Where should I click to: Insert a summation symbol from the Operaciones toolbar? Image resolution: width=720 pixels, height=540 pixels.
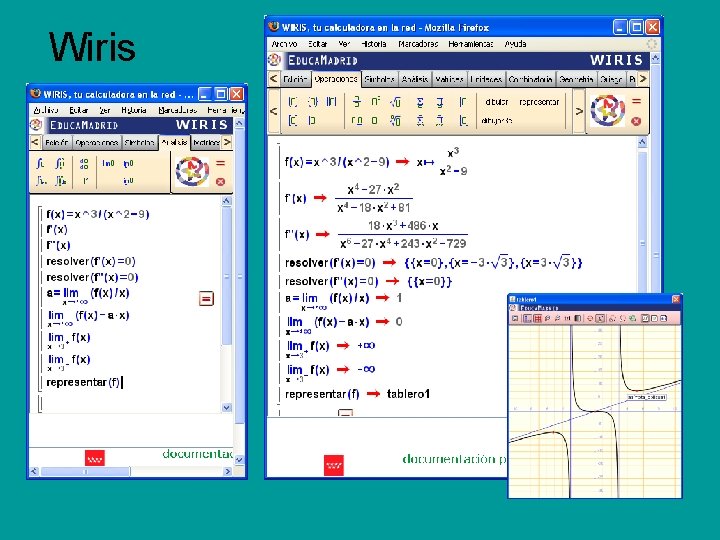[420, 102]
